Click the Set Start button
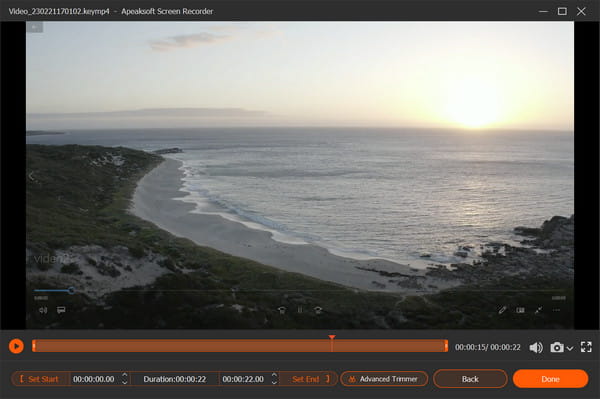Screen dimensions: 600x399 [x=40, y=379]
